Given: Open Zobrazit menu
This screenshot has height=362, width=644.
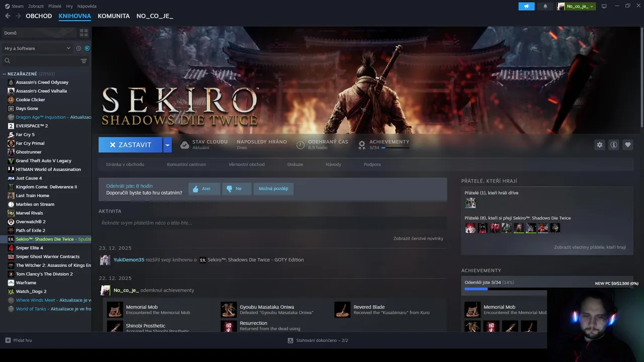Looking at the screenshot, I should pos(36,6).
